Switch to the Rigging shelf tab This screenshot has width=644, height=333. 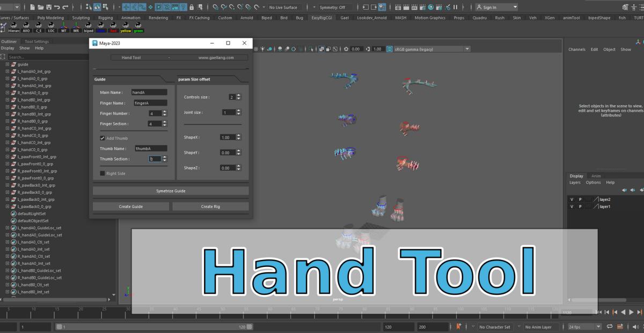point(105,18)
